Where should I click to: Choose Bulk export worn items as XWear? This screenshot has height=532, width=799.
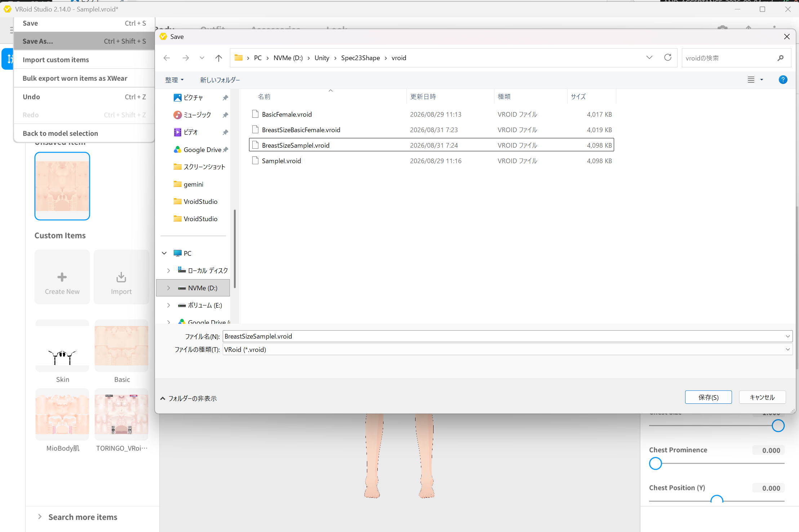point(84,78)
